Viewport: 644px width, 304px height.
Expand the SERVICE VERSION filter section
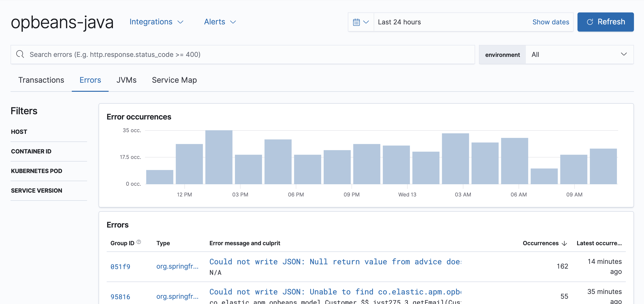(x=37, y=190)
